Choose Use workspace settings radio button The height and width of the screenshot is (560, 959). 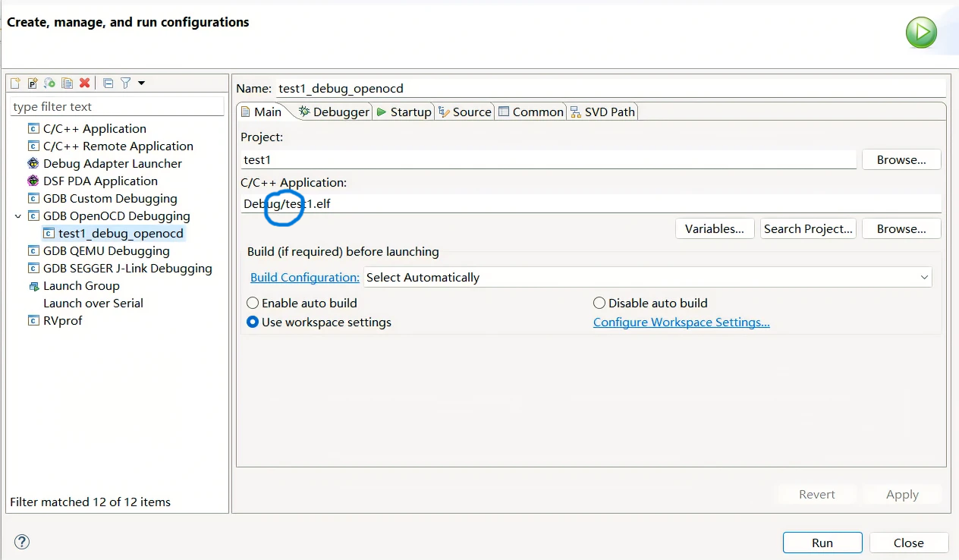point(253,322)
